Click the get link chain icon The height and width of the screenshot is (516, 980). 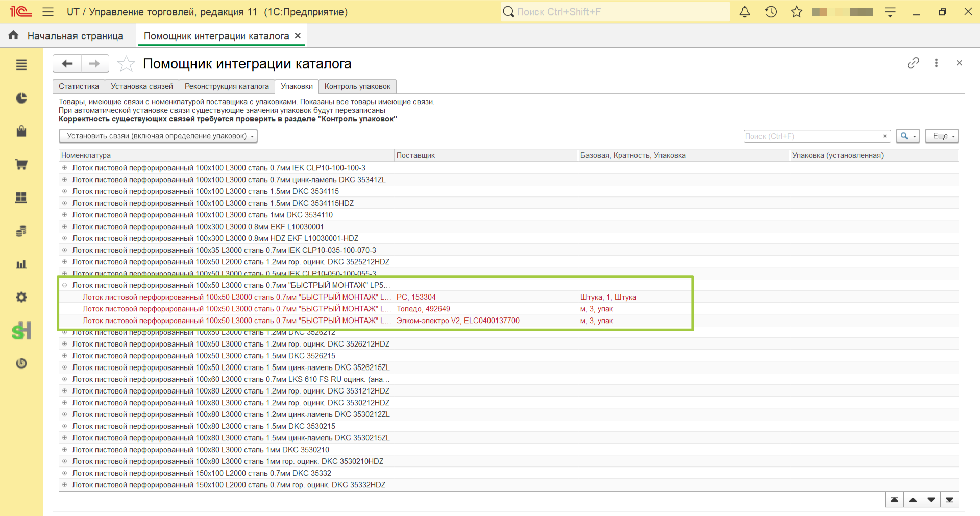913,63
